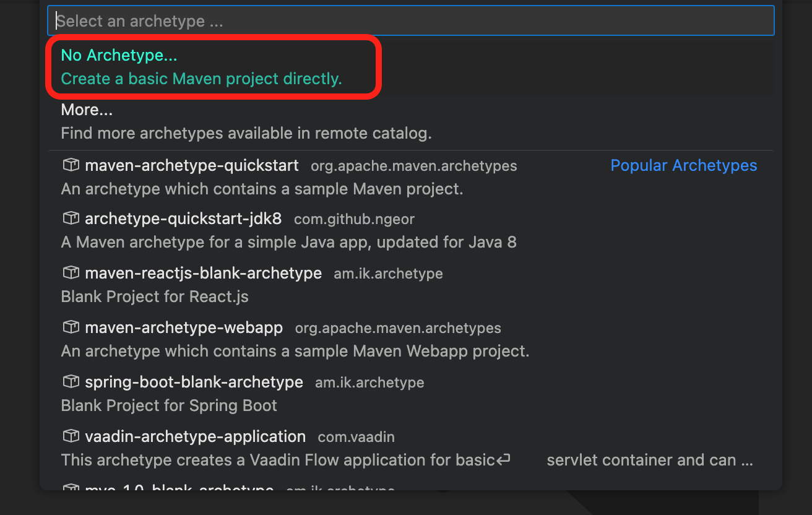Select the vaadin-archetype-application entry

coord(196,436)
